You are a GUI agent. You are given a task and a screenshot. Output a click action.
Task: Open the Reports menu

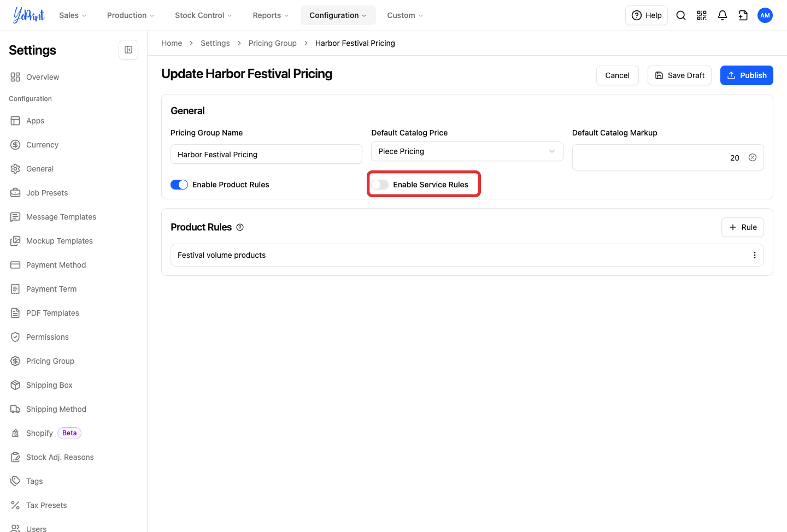(x=271, y=15)
